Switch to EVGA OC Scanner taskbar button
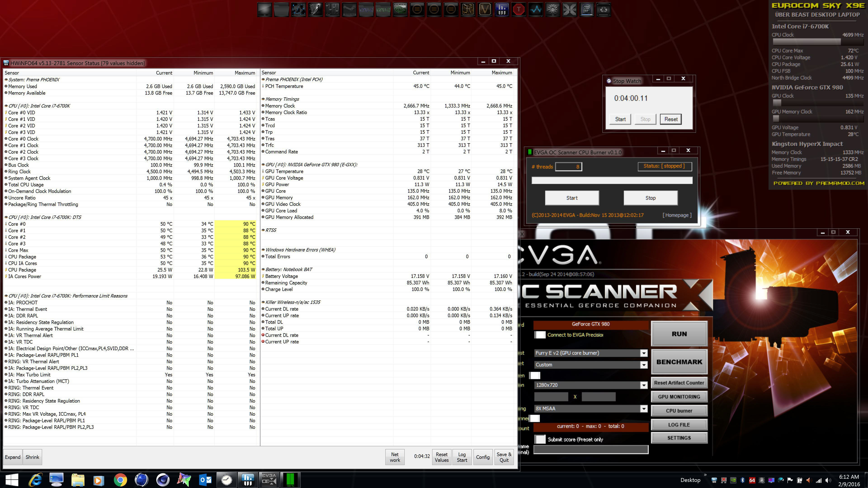 tap(269, 480)
